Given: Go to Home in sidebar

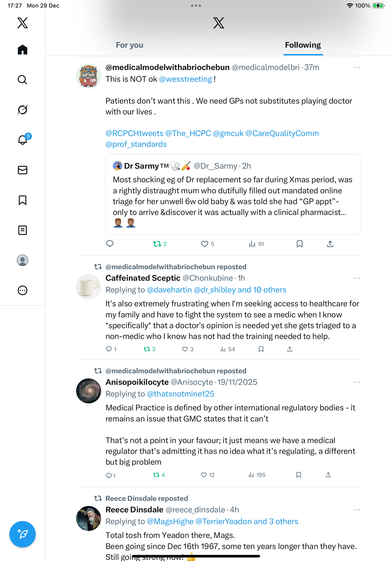Looking at the screenshot, I should pyautogui.click(x=22, y=50).
